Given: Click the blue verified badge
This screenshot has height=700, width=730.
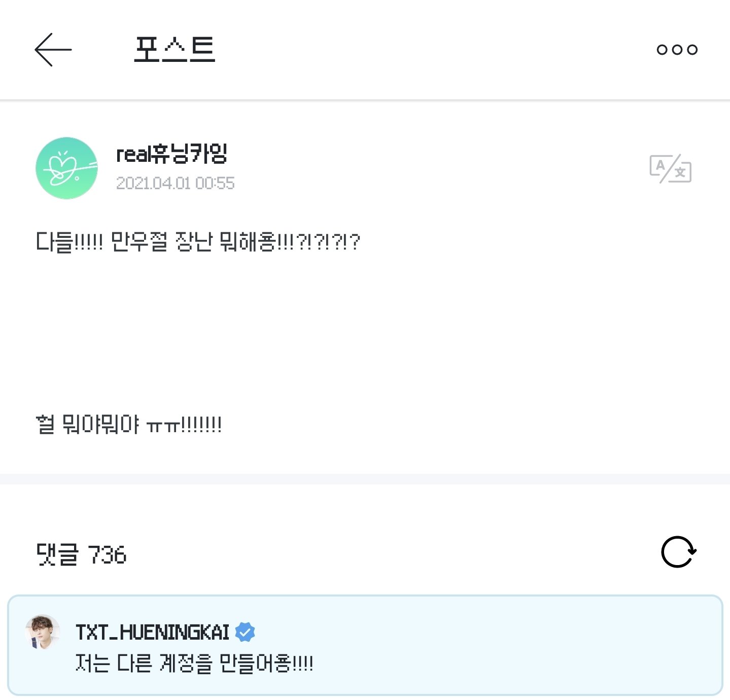Looking at the screenshot, I should [x=246, y=632].
